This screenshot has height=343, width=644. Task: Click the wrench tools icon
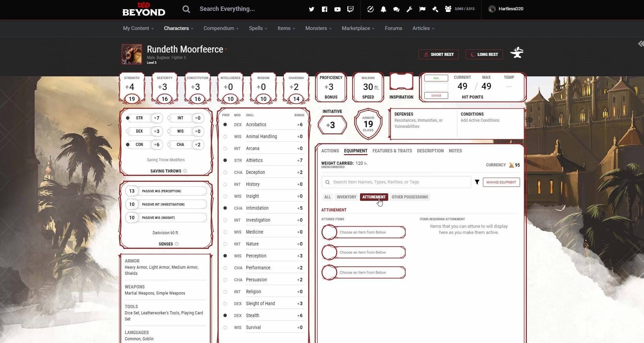coord(409,9)
